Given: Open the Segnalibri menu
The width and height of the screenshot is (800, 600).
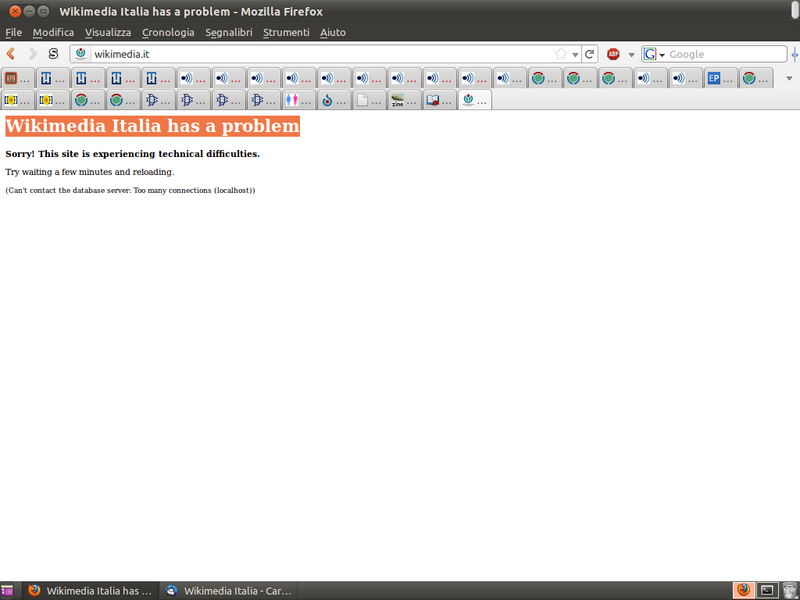Looking at the screenshot, I should [x=230, y=32].
